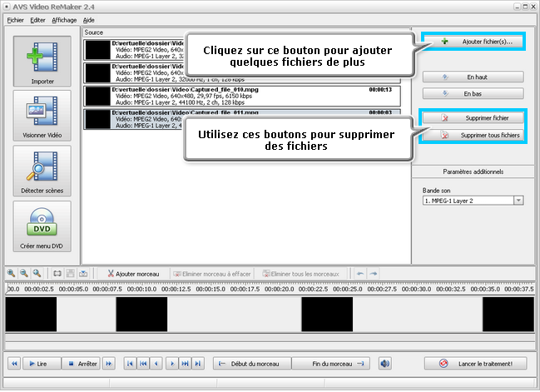Open the Fichier menu
This screenshot has height=392, width=540.
point(16,20)
